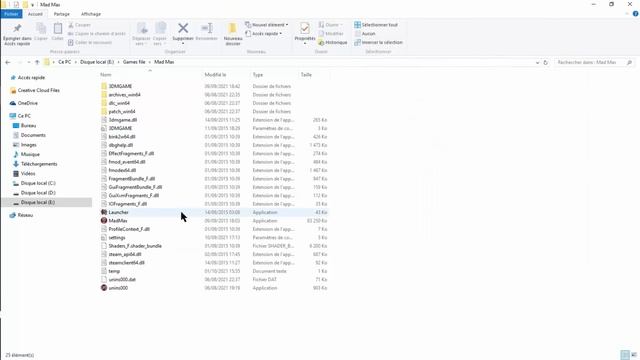Image resolution: width=640 pixels, height=360 pixels.
Task: Switch to details view in status bar
Action: pos(624,355)
